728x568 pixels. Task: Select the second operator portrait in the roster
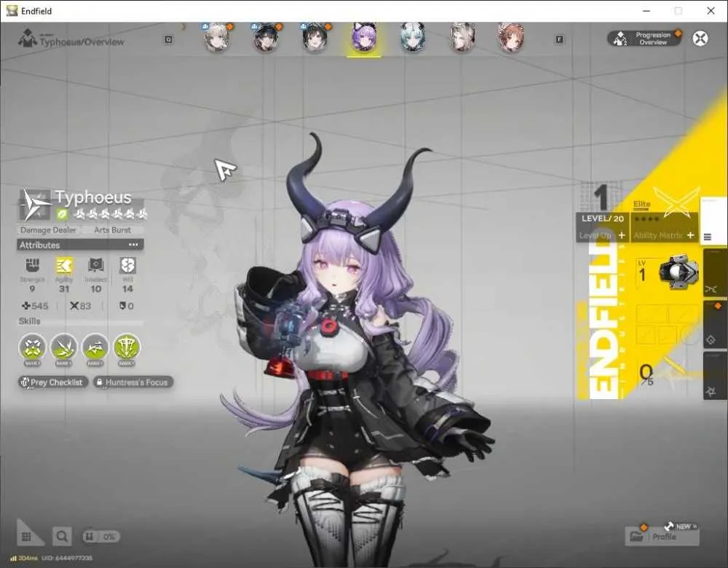(266, 37)
